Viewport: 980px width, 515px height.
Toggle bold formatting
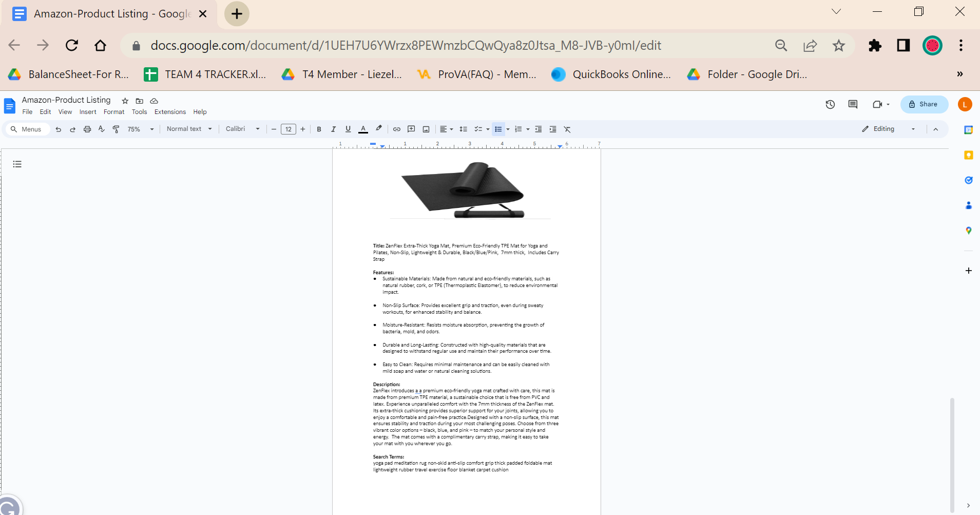pos(319,129)
